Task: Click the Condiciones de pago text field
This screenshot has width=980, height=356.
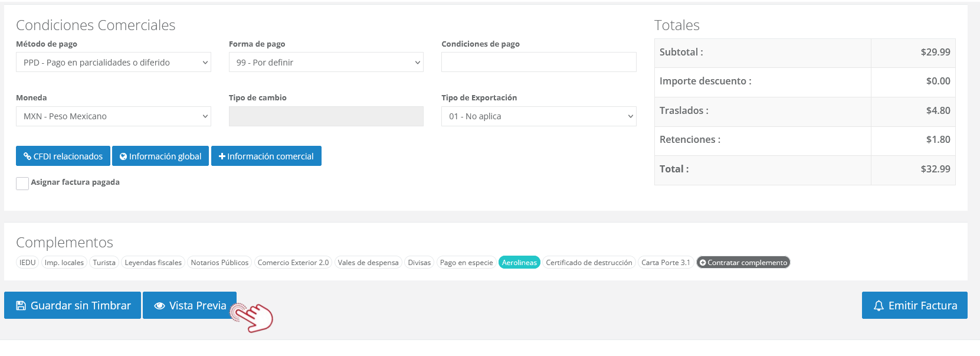Action: point(539,63)
